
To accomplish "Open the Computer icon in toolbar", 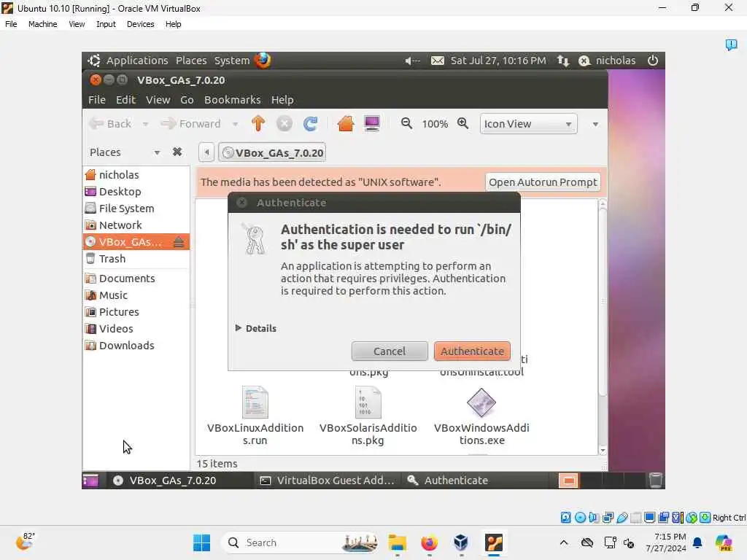I will click(371, 124).
